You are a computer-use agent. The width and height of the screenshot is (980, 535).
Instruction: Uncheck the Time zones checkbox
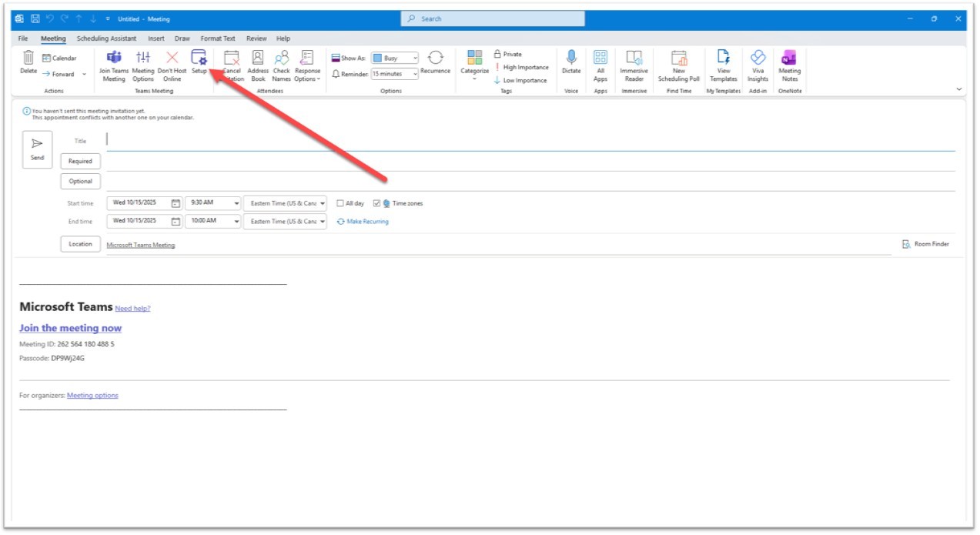376,203
